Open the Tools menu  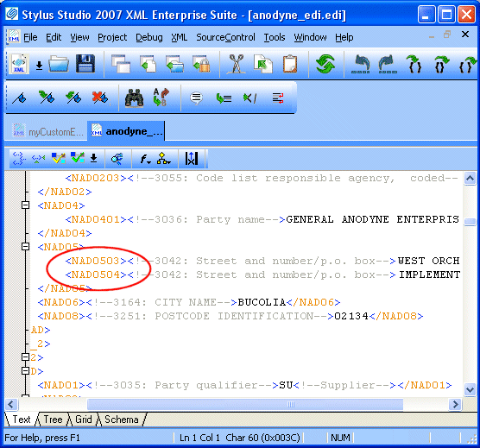click(x=275, y=38)
